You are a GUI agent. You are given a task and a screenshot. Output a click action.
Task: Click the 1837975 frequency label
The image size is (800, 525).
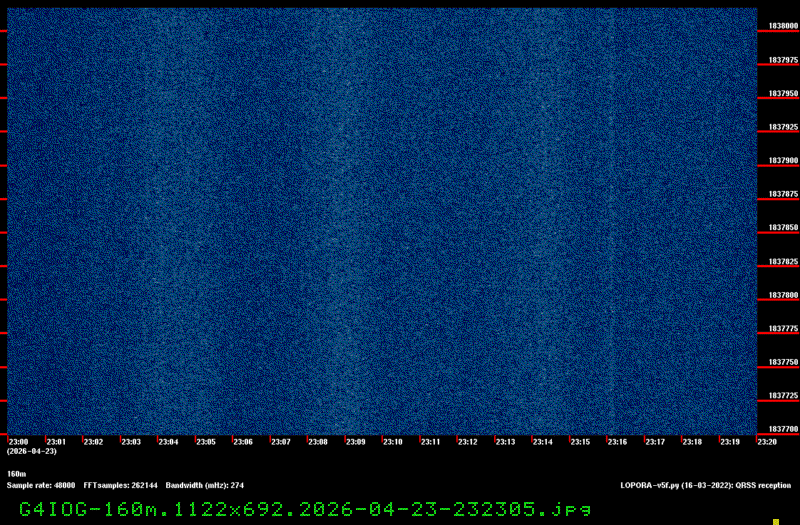783,60
